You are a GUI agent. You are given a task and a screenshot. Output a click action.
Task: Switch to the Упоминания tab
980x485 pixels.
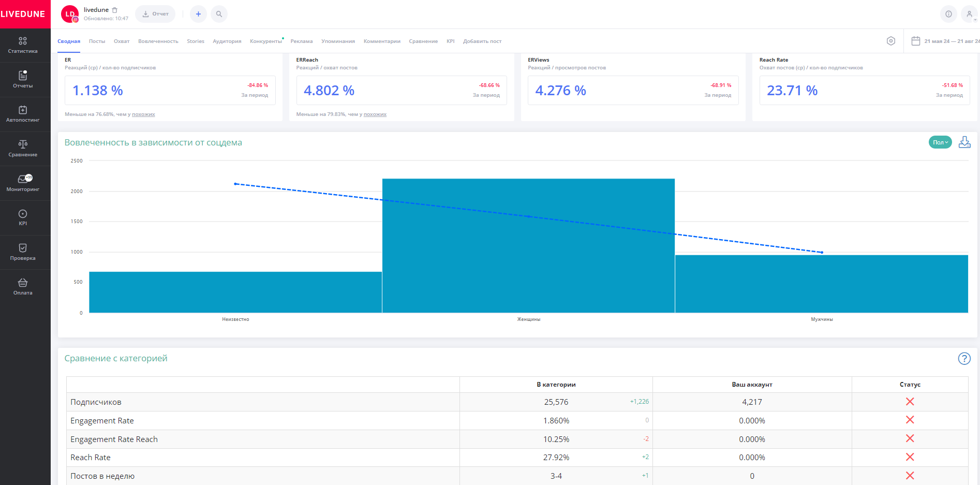coord(338,41)
